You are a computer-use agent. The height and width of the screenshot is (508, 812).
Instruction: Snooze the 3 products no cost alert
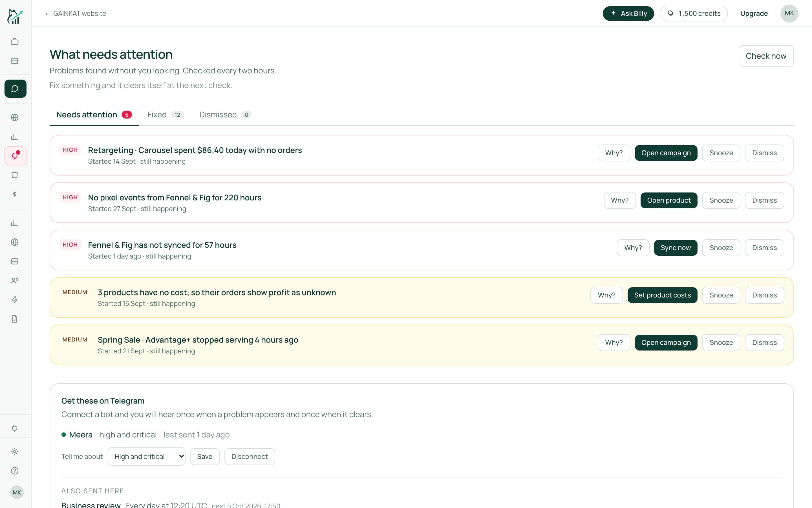(x=721, y=295)
